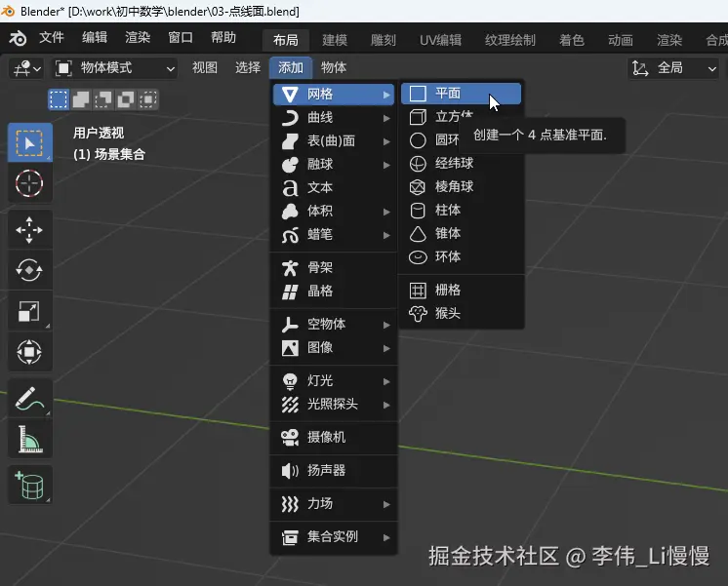Add a 锥体 cone mesh
Image resolution: width=728 pixels, height=586 pixels.
click(461, 233)
